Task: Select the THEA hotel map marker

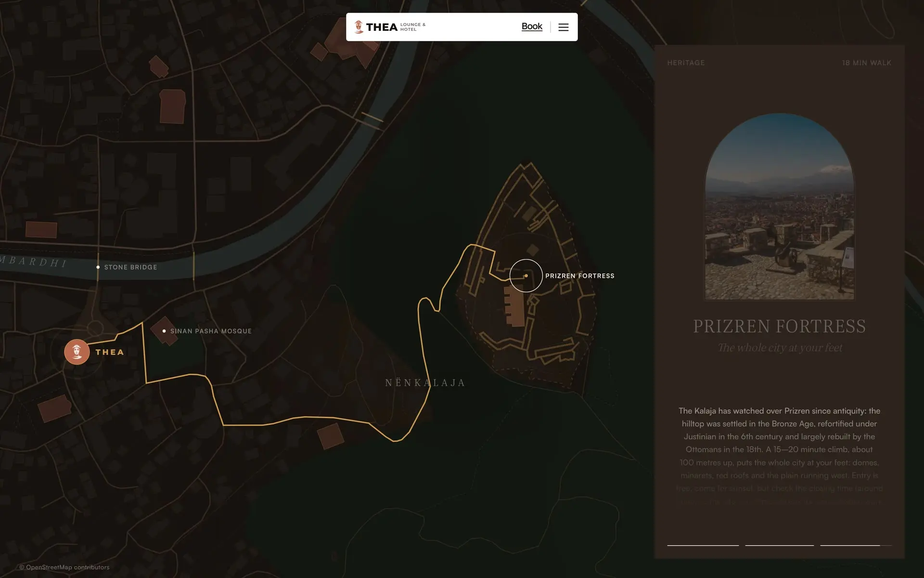Action: 77,352
